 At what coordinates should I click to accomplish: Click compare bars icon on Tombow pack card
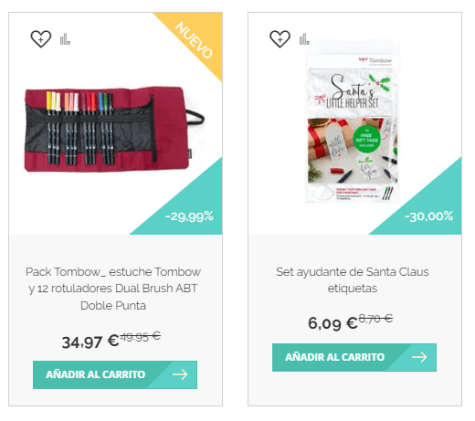[x=65, y=39]
